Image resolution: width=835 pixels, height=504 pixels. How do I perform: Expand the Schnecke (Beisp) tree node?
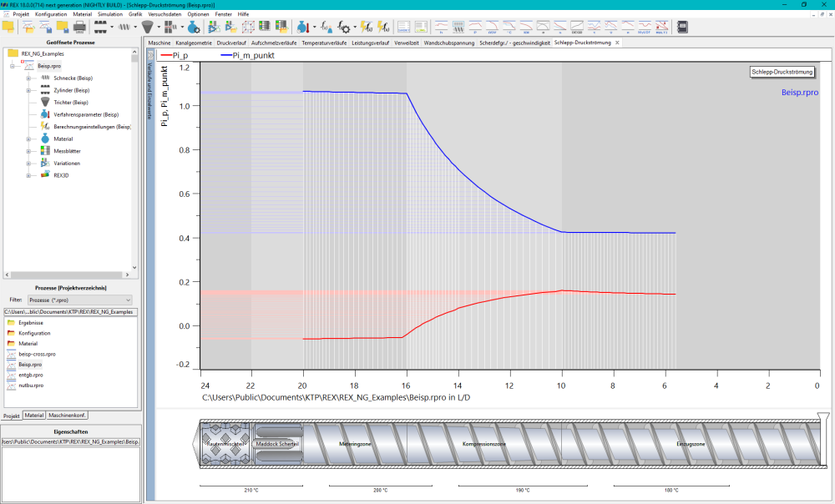tap(28, 78)
